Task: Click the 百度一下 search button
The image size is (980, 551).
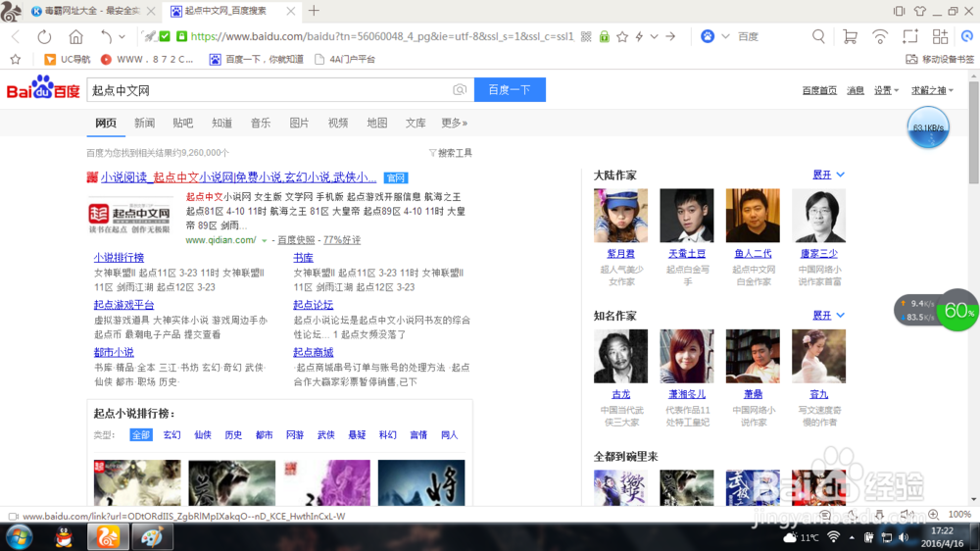Action: (x=510, y=90)
